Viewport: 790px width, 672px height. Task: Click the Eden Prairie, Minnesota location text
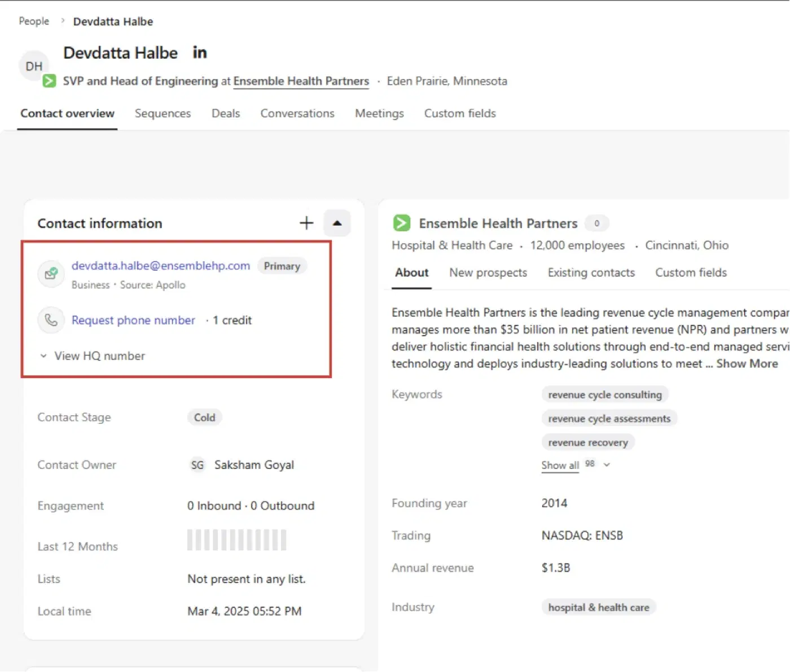pos(447,81)
